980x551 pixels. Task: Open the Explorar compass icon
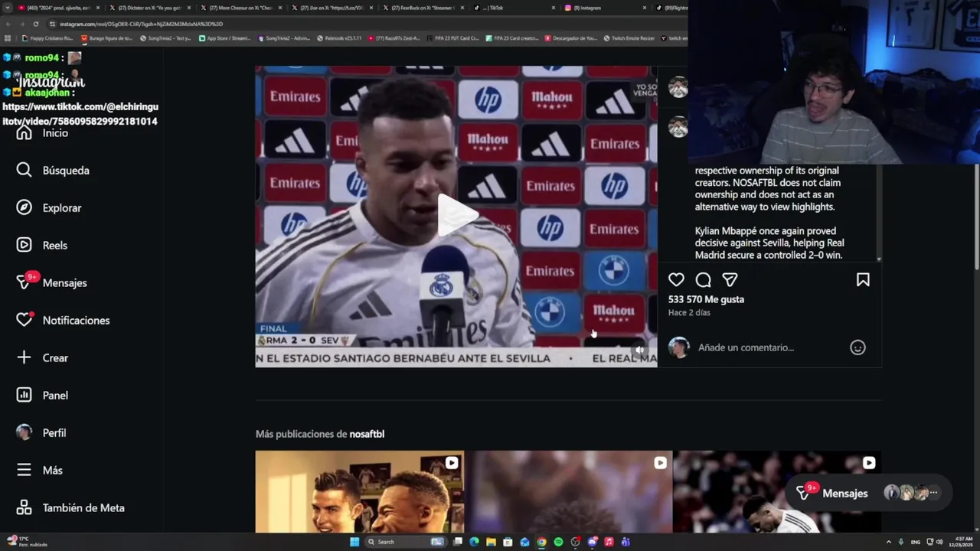point(24,207)
